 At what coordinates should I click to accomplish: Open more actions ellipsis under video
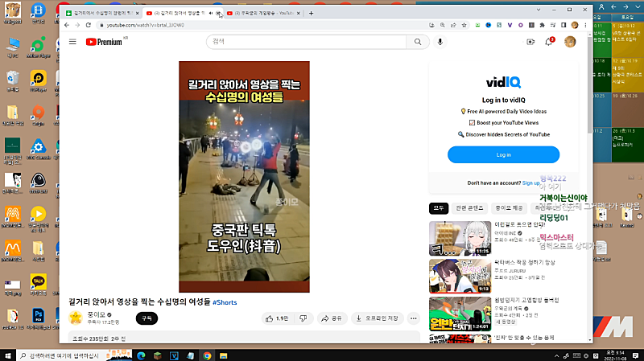(414, 318)
